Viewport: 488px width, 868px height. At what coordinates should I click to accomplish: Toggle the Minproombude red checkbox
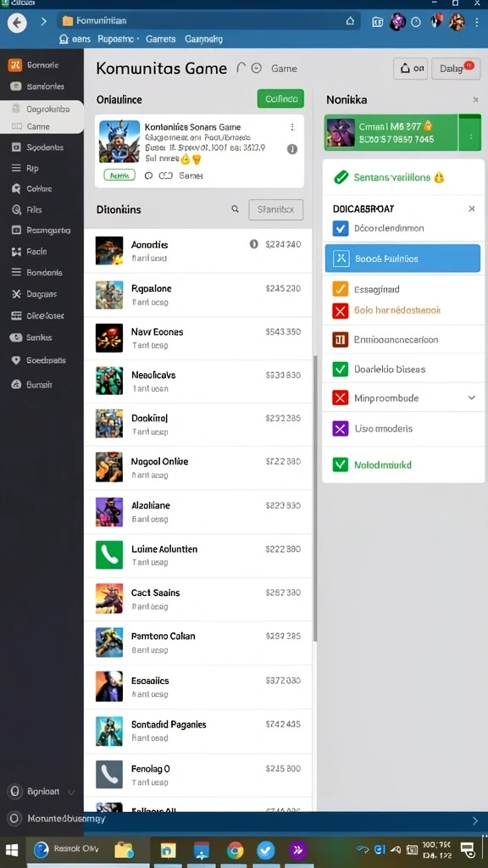pos(341,398)
